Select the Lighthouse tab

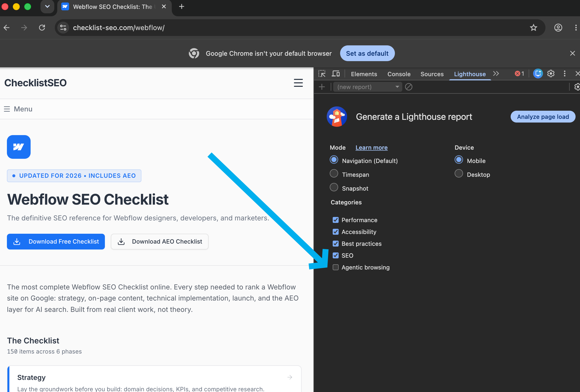pyautogui.click(x=470, y=74)
